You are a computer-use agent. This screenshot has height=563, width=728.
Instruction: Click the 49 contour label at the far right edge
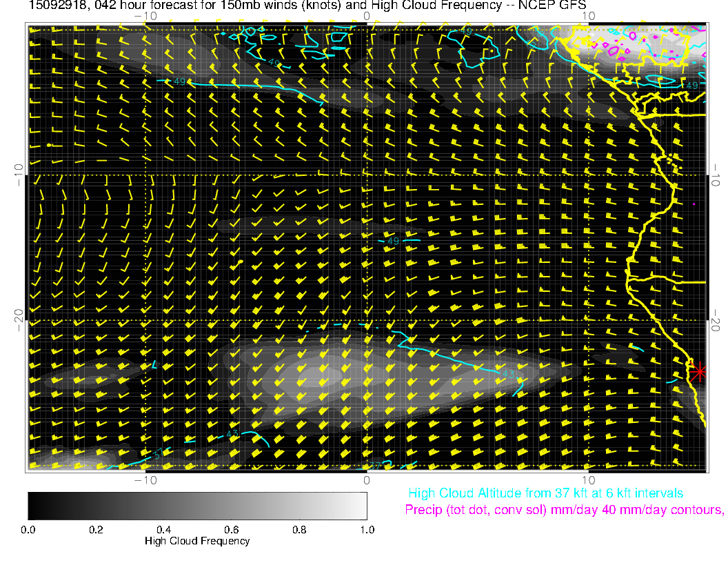[694, 84]
